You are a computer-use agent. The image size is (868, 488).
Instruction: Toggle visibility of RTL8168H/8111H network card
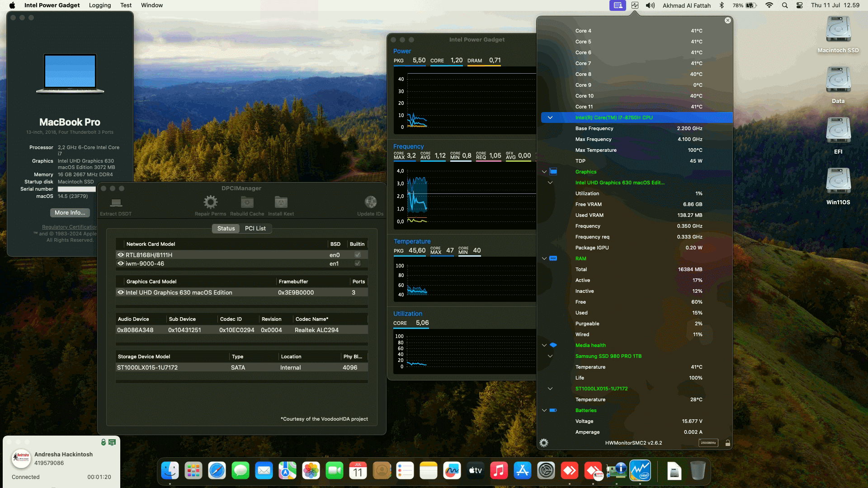[120, 254]
